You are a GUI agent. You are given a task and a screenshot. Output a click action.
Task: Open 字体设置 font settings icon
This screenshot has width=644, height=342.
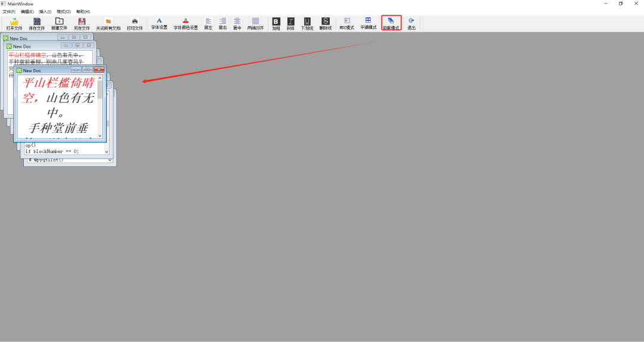(159, 20)
